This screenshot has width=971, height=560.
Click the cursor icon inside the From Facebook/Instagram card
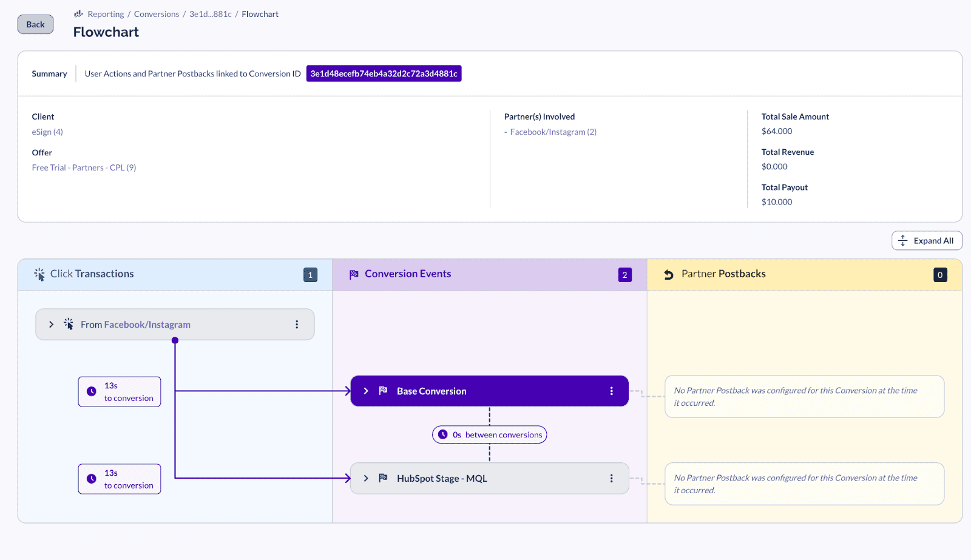69,324
